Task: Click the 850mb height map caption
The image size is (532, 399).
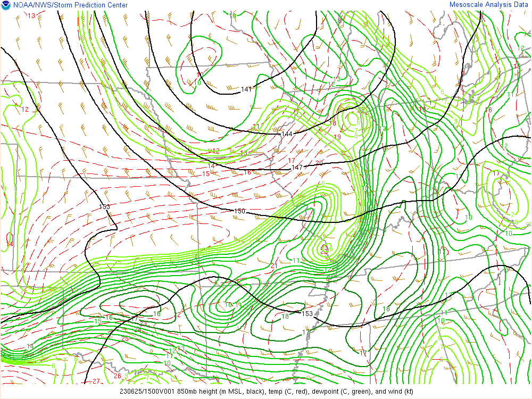Action: point(266,392)
